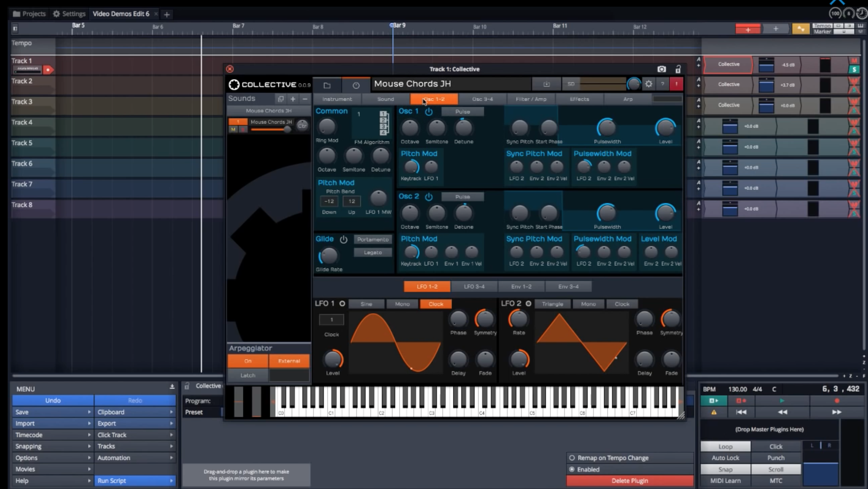Click the MENU panel download arrow icon
This screenshot has width=868, height=489.
point(172,387)
